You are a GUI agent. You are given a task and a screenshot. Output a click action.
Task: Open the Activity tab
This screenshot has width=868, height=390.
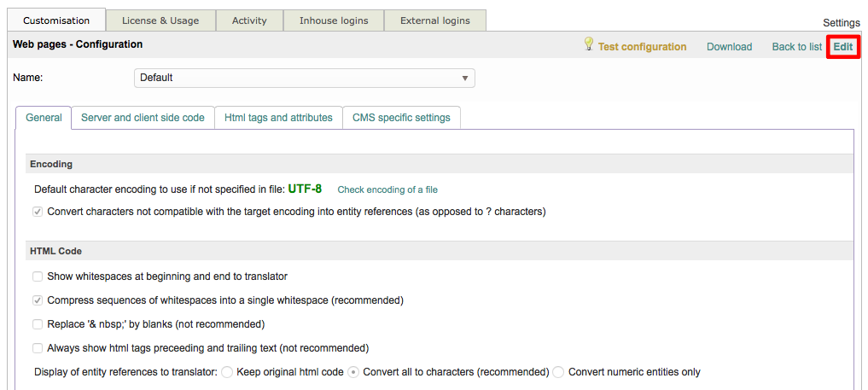[249, 20]
